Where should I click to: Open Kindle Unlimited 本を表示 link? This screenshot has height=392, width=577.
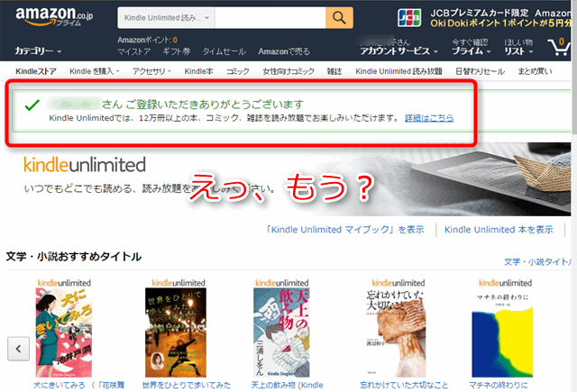(499, 230)
